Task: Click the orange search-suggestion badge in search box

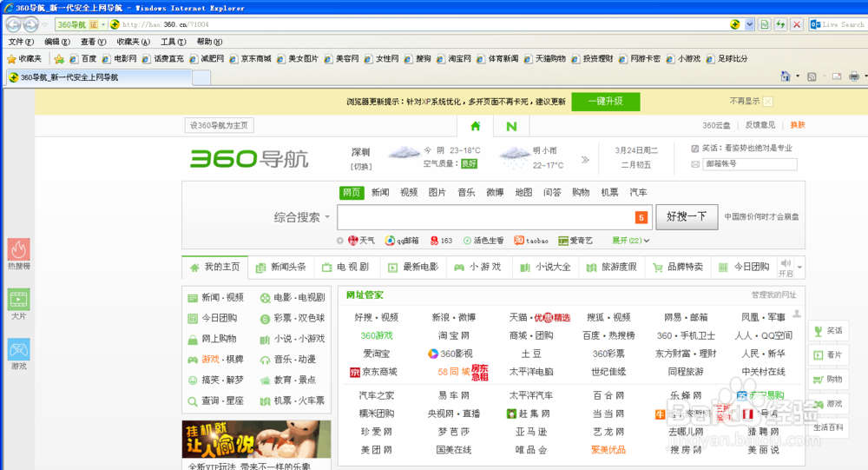Action: (x=641, y=217)
